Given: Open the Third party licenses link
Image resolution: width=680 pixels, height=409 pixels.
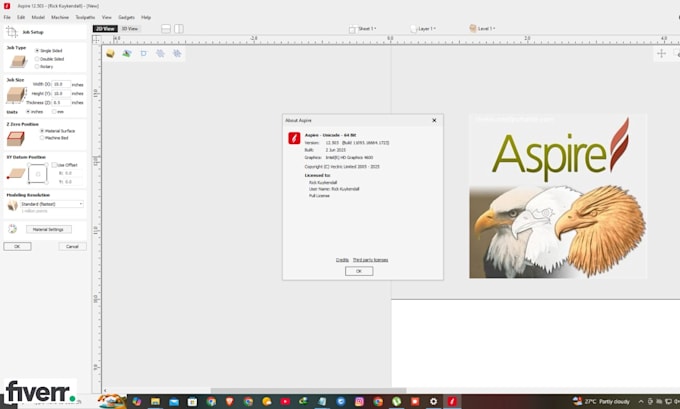Looking at the screenshot, I should 370,260.
